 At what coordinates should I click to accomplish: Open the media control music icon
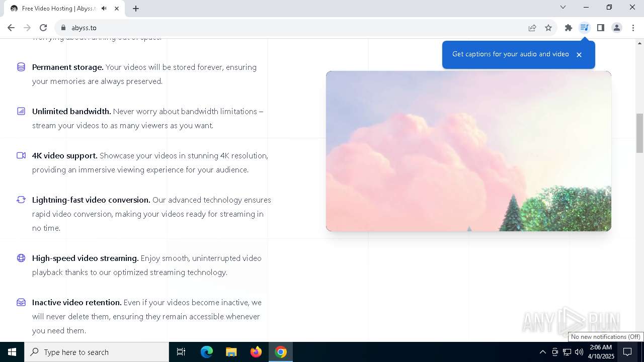pos(585,28)
